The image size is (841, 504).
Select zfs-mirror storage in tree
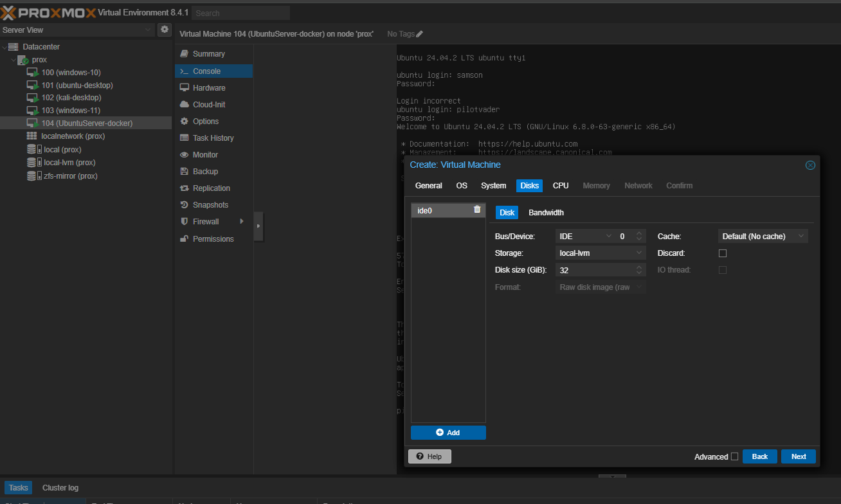70,176
